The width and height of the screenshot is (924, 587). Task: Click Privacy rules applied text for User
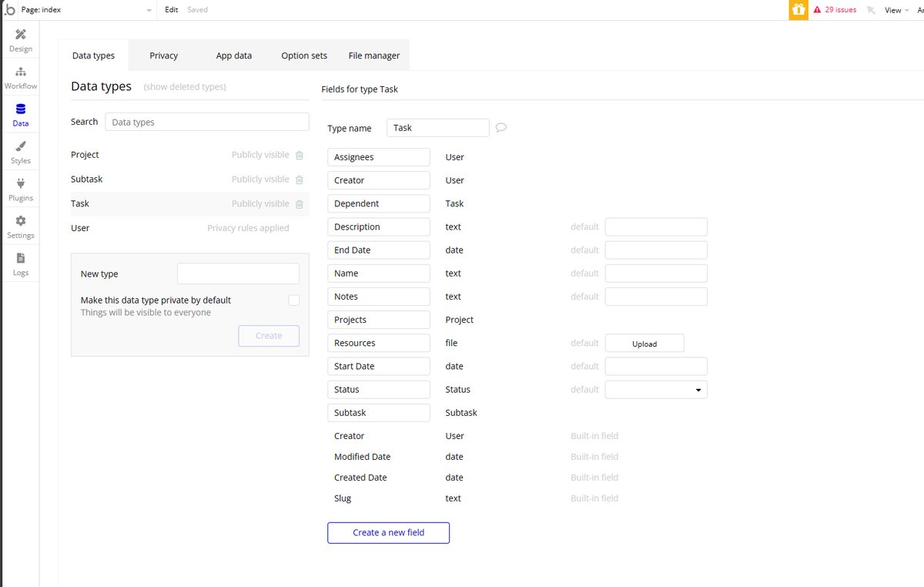click(x=248, y=228)
